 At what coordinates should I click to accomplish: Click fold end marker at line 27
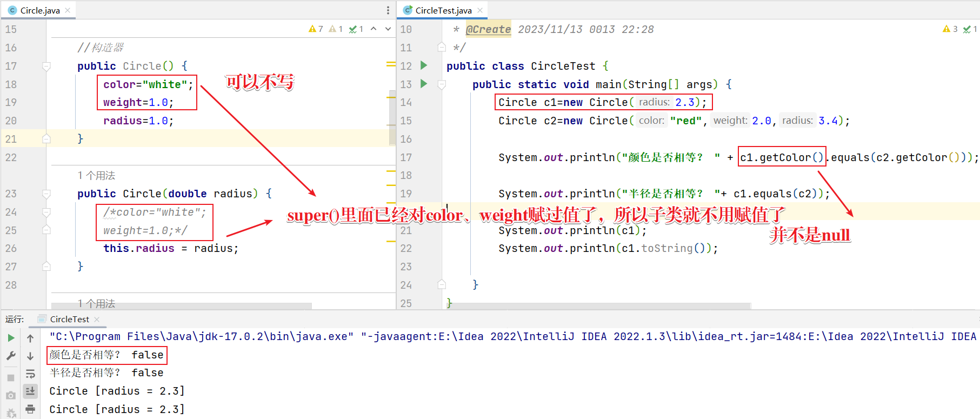(x=46, y=267)
